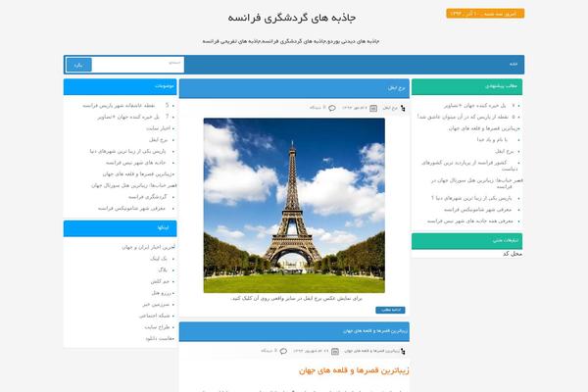The width and height of the screenshot is (588, 392).
Task: Open suggested post 5 نقطه از پاریس
Action: (x=466, y=117)
